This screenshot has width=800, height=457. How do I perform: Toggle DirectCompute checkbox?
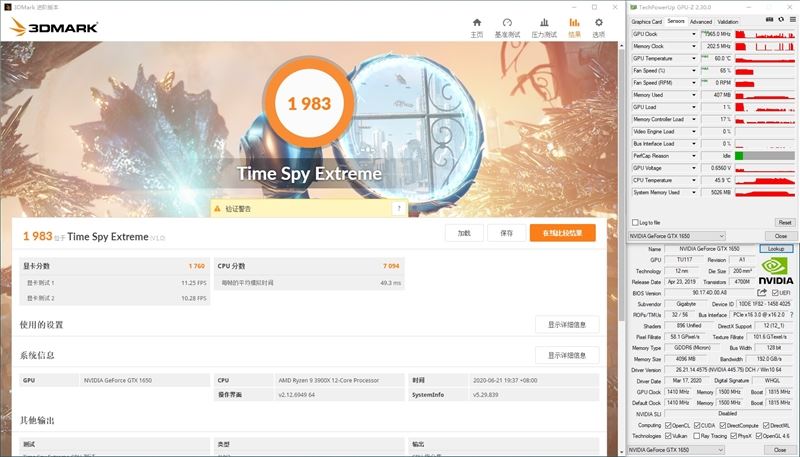[722, 425]
